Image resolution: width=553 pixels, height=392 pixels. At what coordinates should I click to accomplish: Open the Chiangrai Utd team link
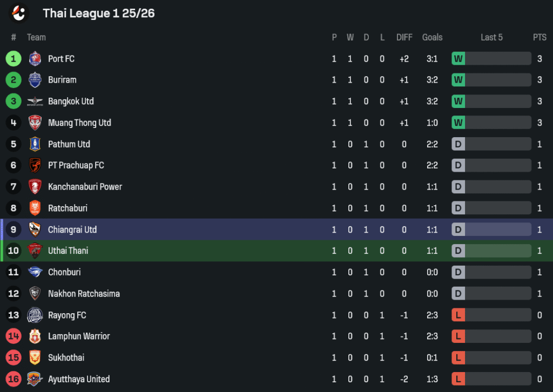(72, 229)
